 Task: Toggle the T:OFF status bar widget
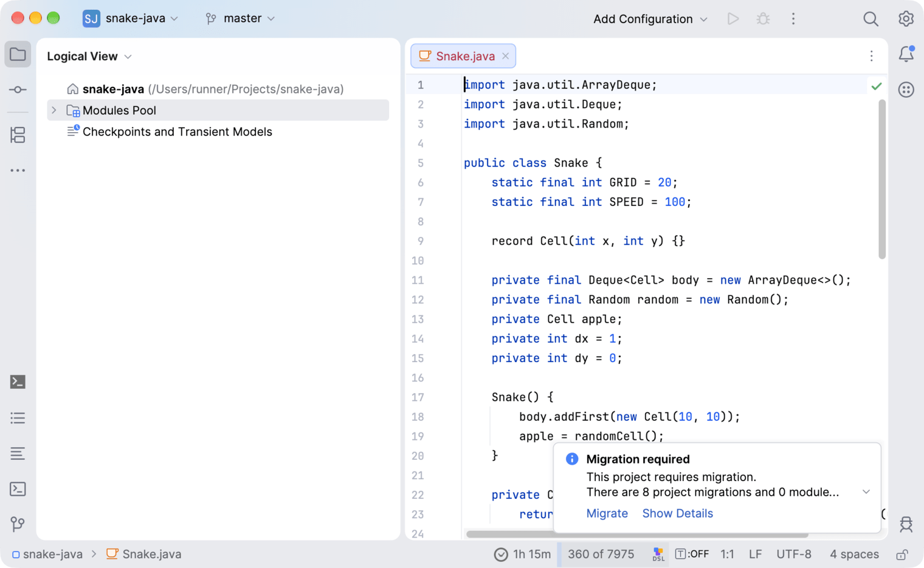tap(692, 554)
